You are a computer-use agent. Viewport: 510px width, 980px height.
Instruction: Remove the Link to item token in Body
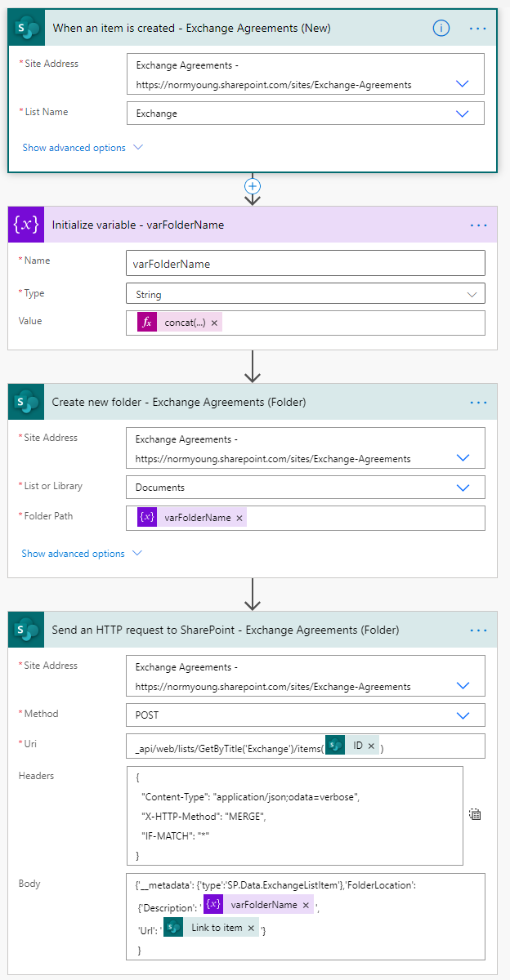(250, 927)
